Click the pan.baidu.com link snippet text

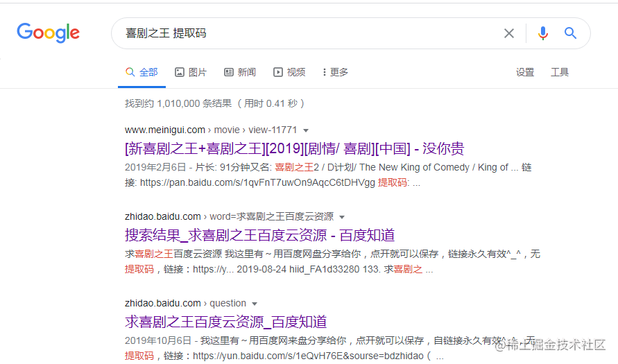[257, 183]
